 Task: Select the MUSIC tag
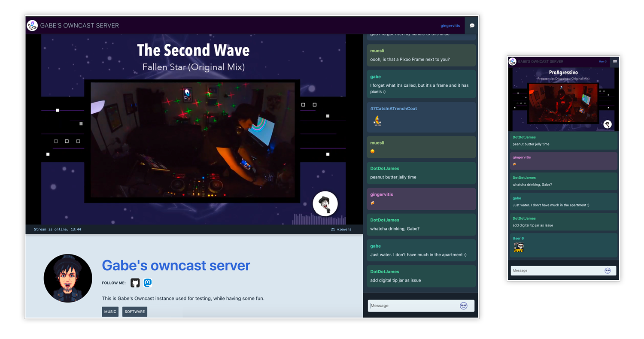tap(110, 312)
